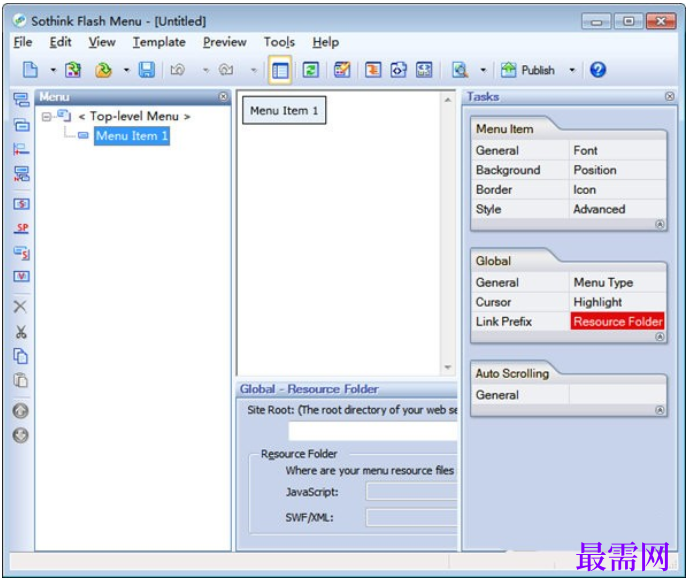Collapse the Top-level Menu tree node

pyautogui.click(x=46, y=116)
